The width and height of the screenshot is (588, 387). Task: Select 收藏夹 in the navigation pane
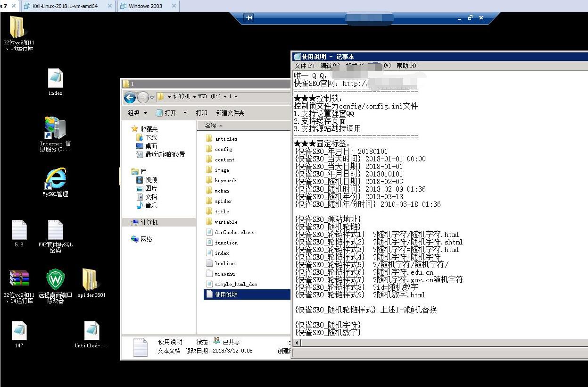click(144, 128)
